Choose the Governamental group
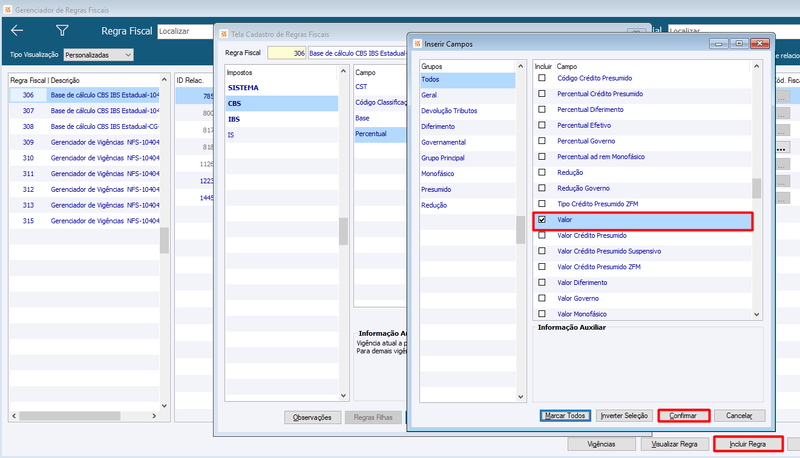This screenshot has width=800, height=458. click(467, 142)
